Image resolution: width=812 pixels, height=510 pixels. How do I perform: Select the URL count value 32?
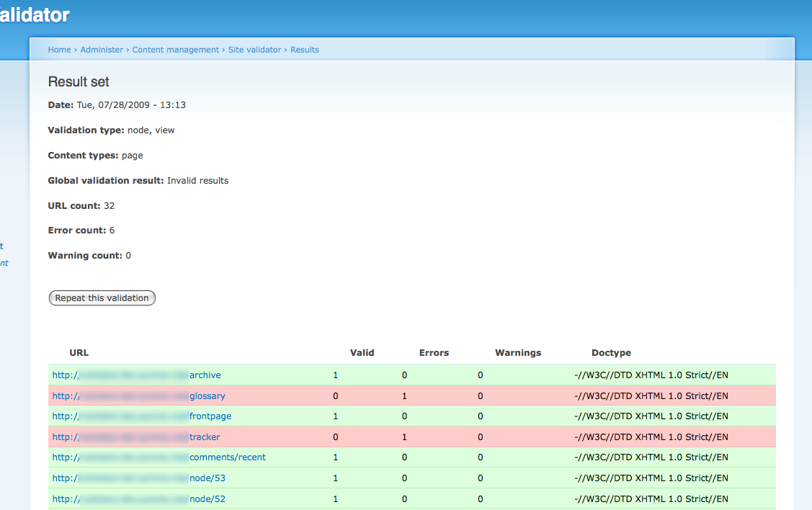tap(109, 205)
